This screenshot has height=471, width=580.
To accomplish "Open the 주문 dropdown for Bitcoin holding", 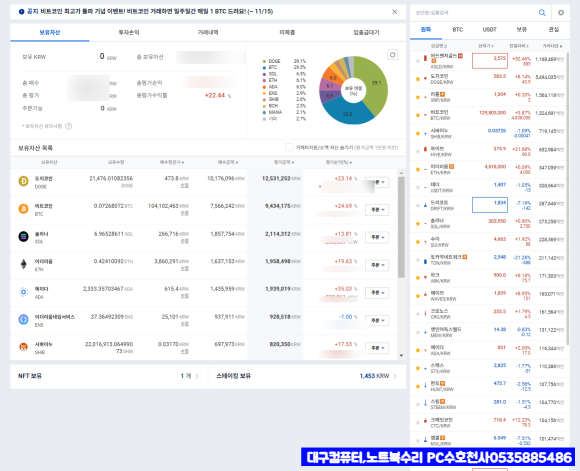I will click(x=377, y=210).
